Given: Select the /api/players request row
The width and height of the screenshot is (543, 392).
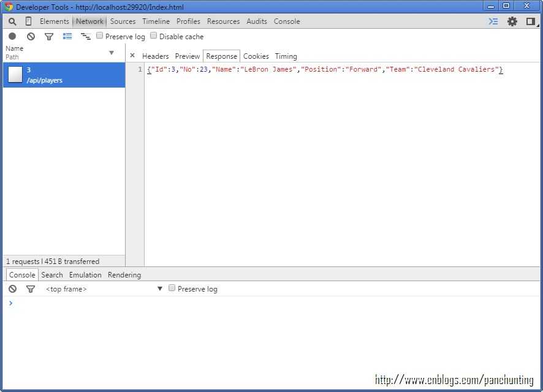Looking at the screenshot, I should (x=64, y=75).
